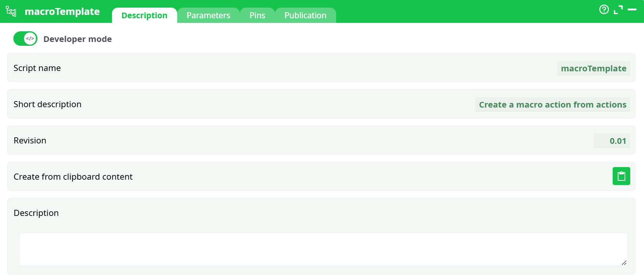Click the Short description input field
Screen dimensions: 644x280
552,105
